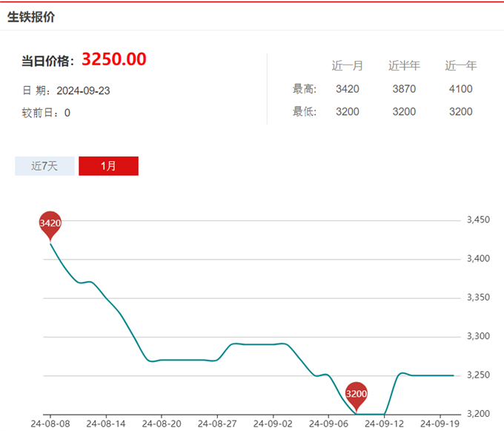The height and width of the screenshot is (431, 504).
Task: Click the 3,450 y-axis label
Action: pyautogui.click(x=479, y=220)
